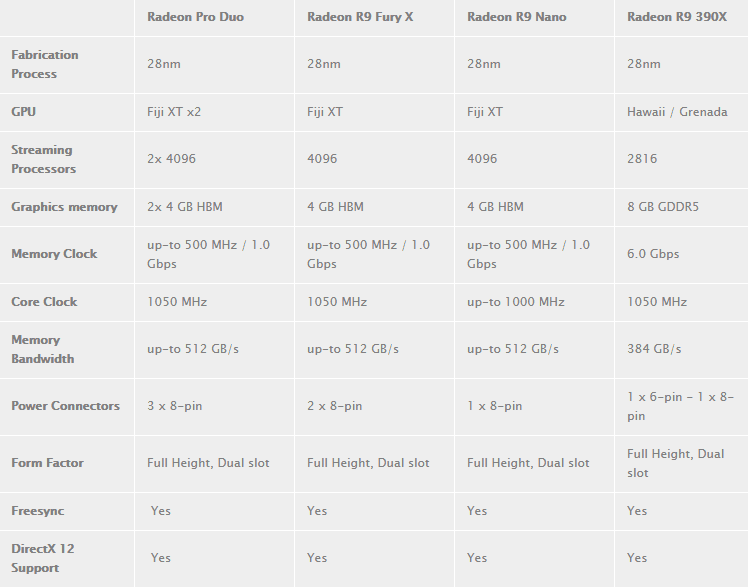Select the Radeon R9 Fury X header
748x587 pixels.
(x=360, y=17)
